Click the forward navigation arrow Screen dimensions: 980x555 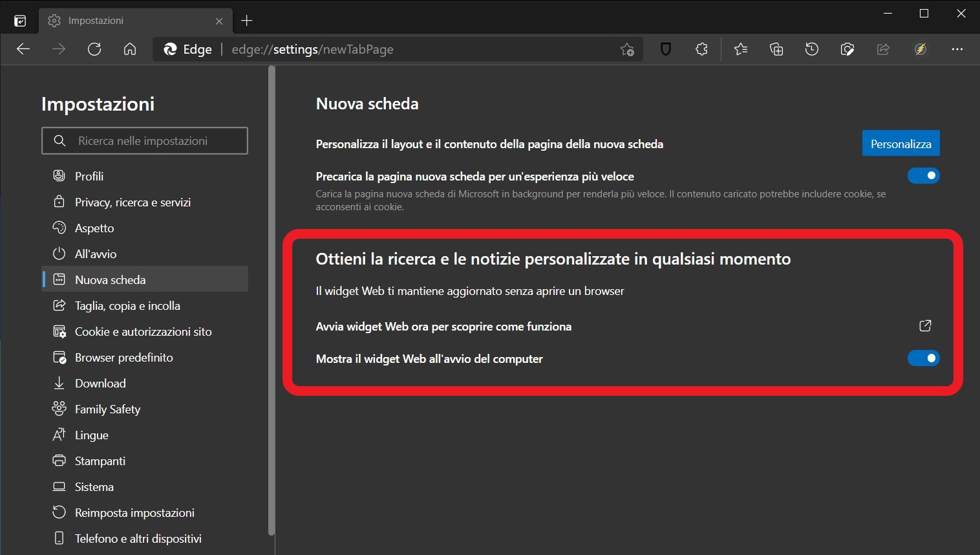59,49
